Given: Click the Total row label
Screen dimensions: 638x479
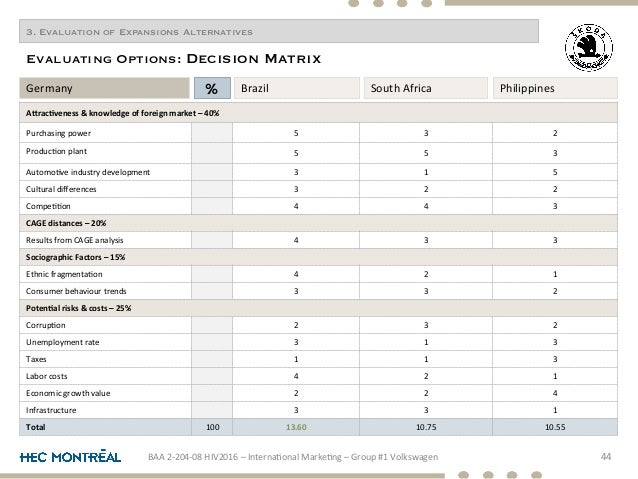Looking at the screenshot, I should pos(38,427).
